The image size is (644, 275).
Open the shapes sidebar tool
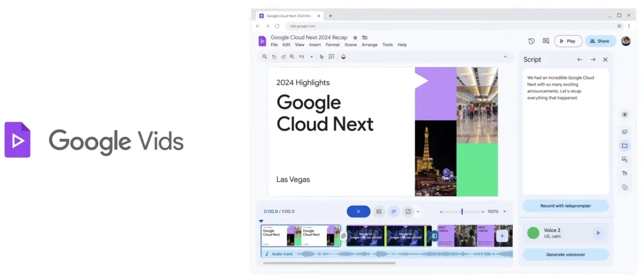625,187
